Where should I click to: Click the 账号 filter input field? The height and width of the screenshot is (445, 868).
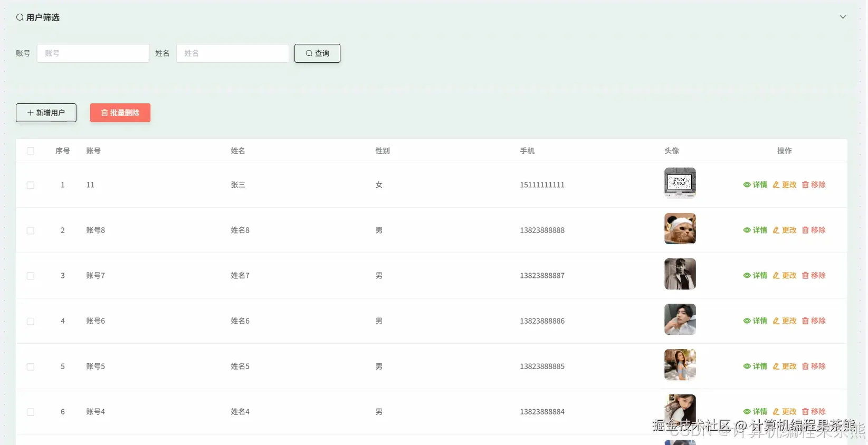pos(93,53)
